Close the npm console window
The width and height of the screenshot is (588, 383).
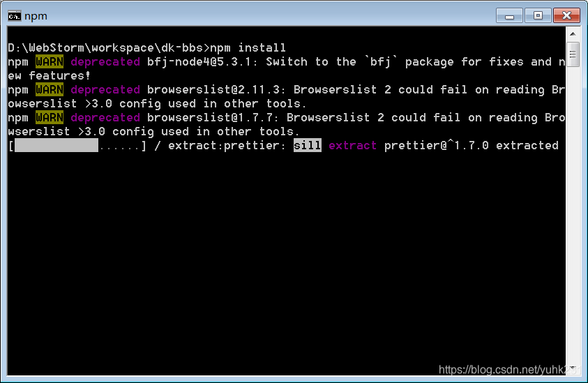(566, 16)
